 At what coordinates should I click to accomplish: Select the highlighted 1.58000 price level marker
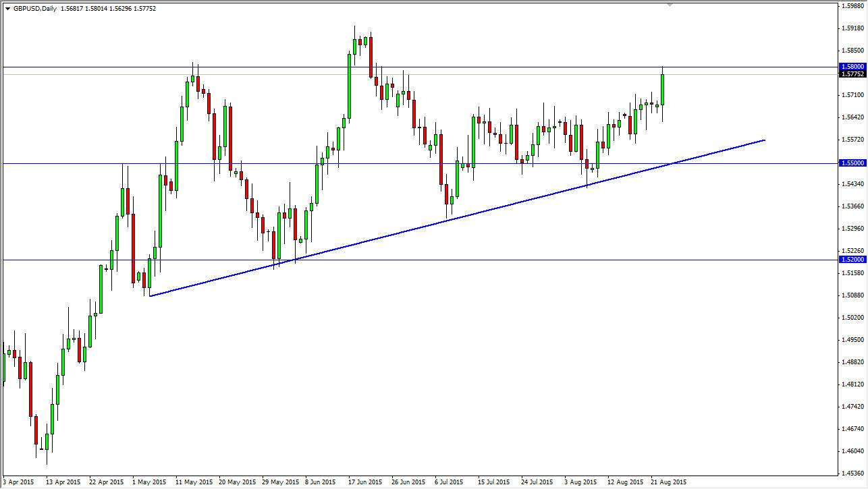pos(852,66)
